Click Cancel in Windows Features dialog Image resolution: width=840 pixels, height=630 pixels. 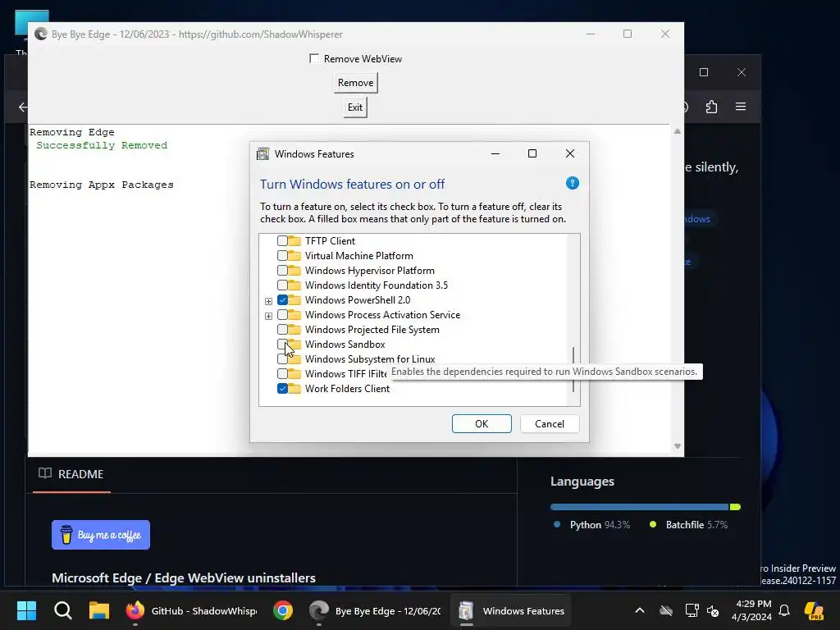550,424
